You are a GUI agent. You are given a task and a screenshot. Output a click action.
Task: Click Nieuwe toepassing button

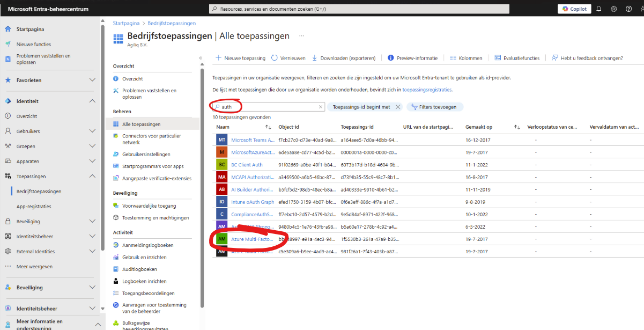click(241, 58)
